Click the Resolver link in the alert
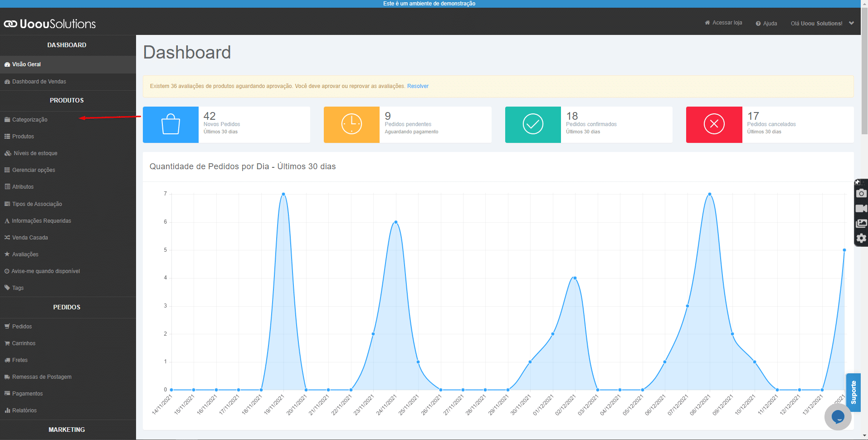The width and height of the screenshot is (868, 440). click(x=418, y=86)
